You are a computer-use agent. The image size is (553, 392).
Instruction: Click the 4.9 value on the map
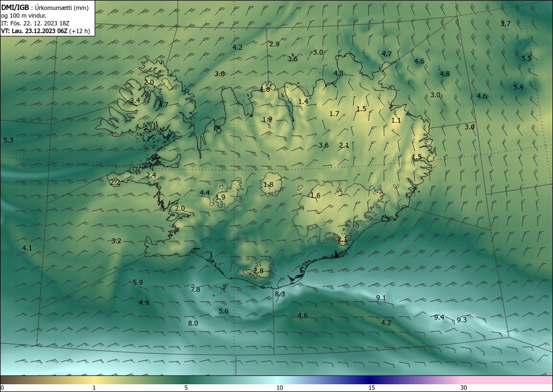pos(144,302)
